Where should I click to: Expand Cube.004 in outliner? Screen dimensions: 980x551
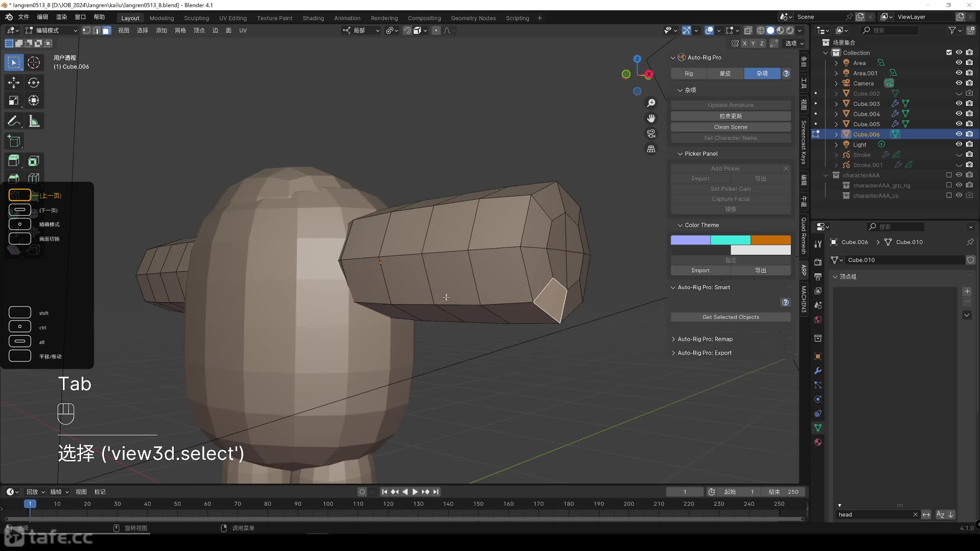[x=836, y=114]
